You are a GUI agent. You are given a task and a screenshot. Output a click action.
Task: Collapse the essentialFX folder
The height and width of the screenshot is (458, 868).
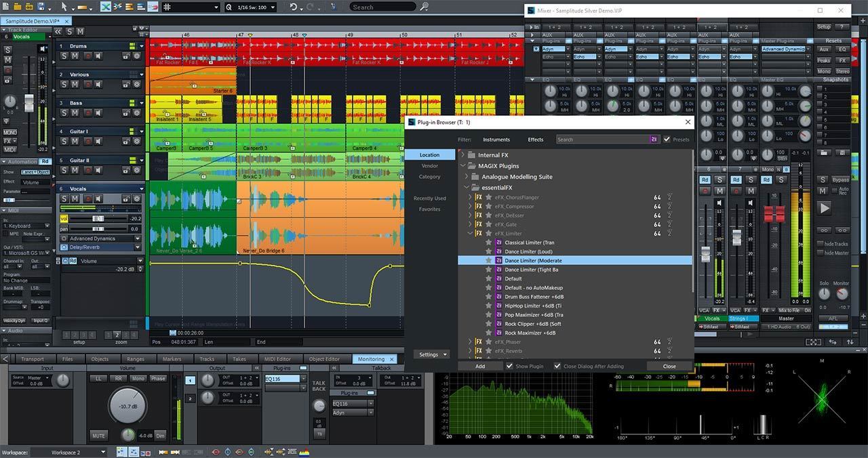(467, 188)
